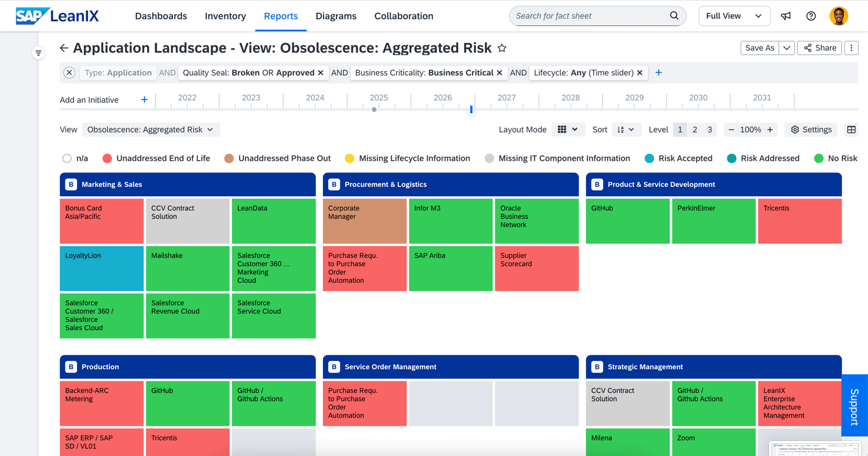
Task: Select level 3
Action: [710, 130]
